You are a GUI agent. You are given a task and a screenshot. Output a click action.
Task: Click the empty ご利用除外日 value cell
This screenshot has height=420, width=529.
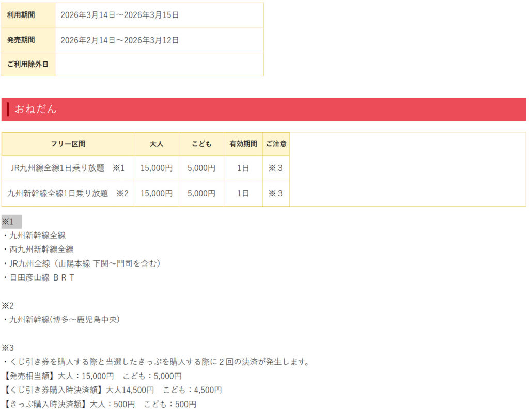click(x=159, y=65)
